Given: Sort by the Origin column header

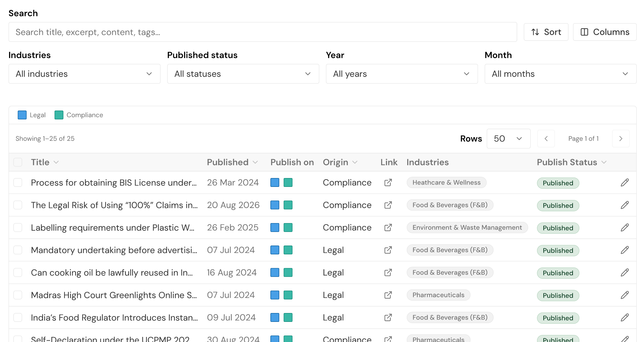Looking at the screenshot, I should [x=340, y=162].
